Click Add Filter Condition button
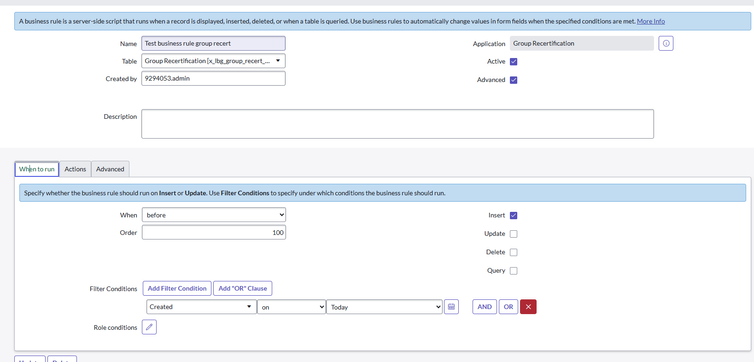This screenshot has height=362, width=754. pos(177,288)
